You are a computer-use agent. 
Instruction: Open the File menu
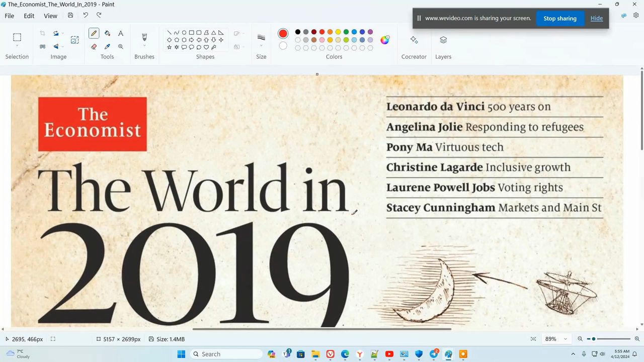pos(10,16)
